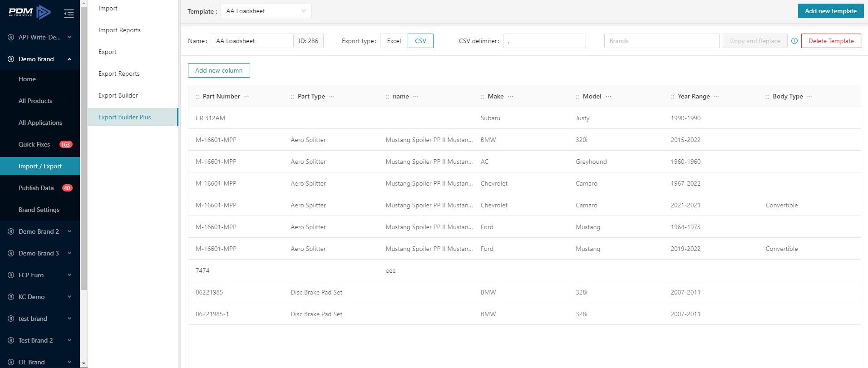Screen dimensions: 868x368
Task: Grab the Model column drag handle
Action: [577, 97]
